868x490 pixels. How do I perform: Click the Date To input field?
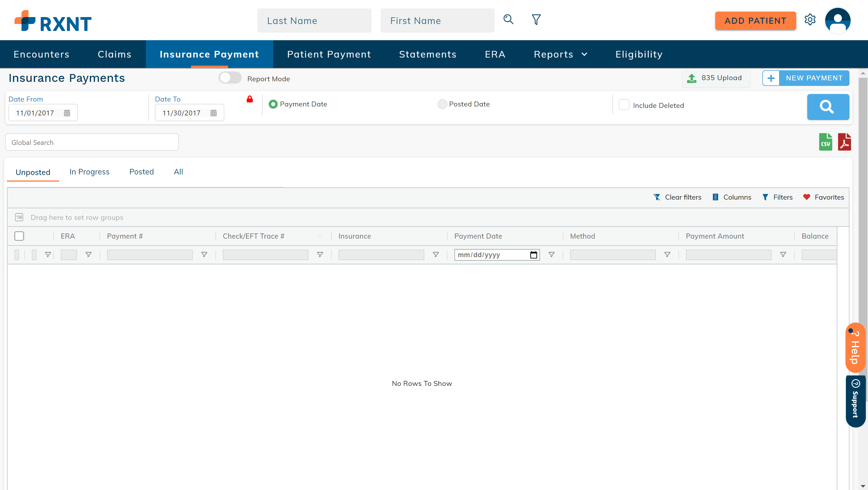(189, 113)
